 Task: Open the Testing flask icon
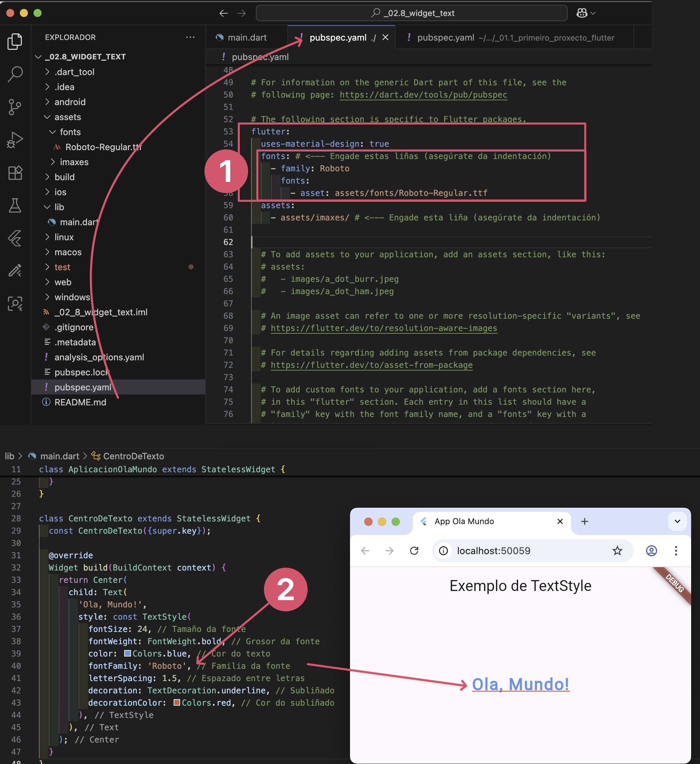(x=15, y=205)
